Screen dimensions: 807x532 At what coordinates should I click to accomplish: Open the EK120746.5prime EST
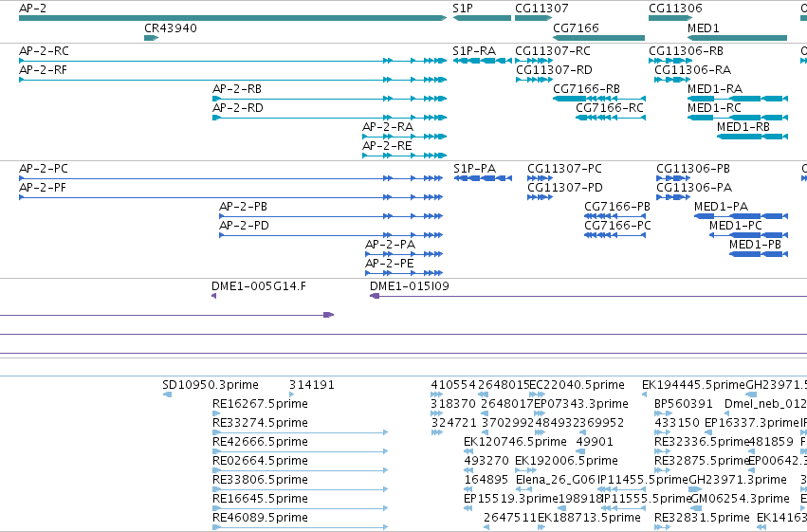pyautogui.click(x=468, y=451)
